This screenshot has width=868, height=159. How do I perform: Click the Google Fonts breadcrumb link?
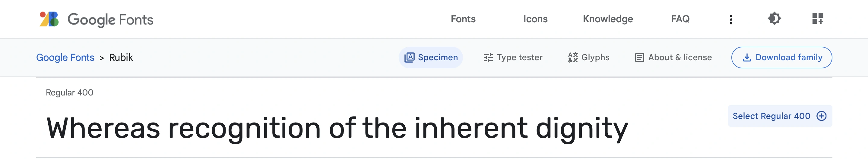pos(65,58)
